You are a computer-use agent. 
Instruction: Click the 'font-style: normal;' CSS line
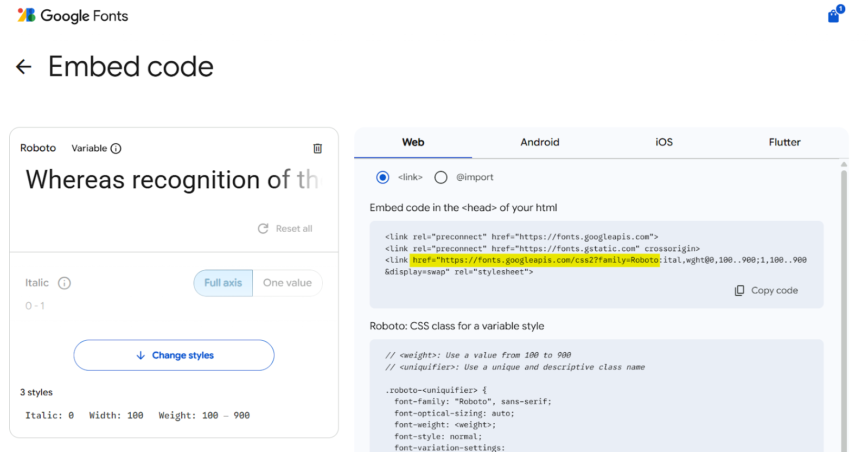(438, 436)
